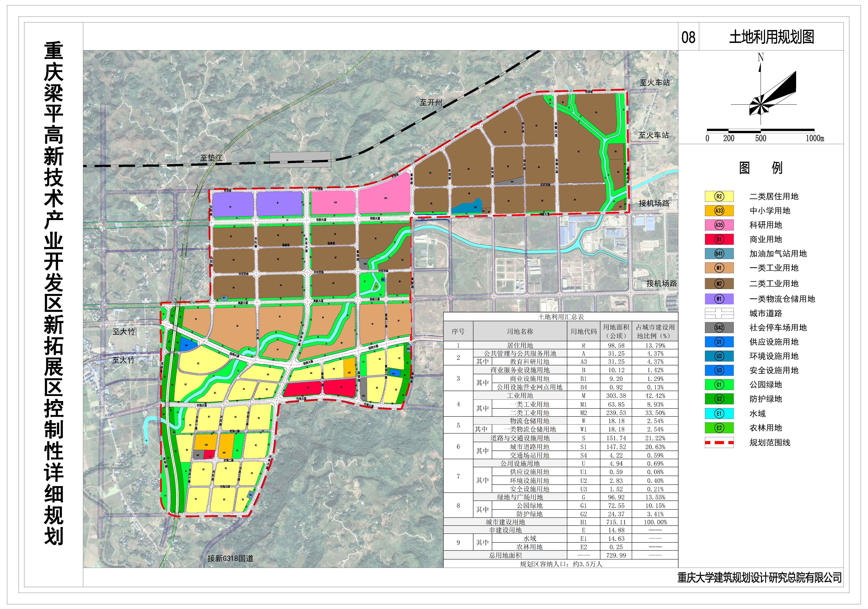
Task: Click the '接新G318国道' map label
Action: click(x=230, y=558)
